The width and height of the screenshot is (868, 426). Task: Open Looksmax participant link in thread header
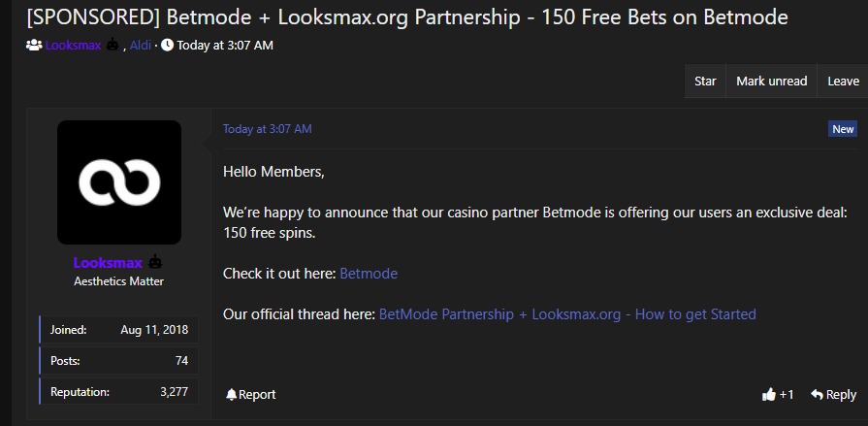click(x=73, y=46)
